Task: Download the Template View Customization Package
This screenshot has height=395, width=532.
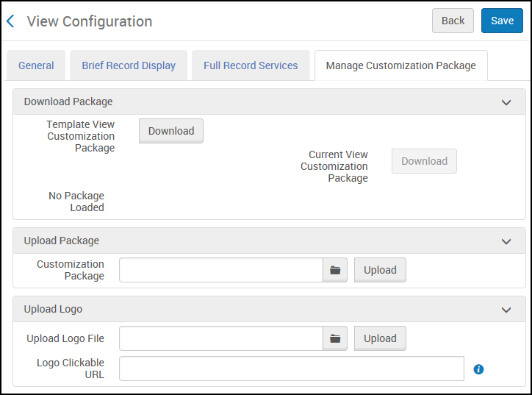Action: [x=171, y=131]
